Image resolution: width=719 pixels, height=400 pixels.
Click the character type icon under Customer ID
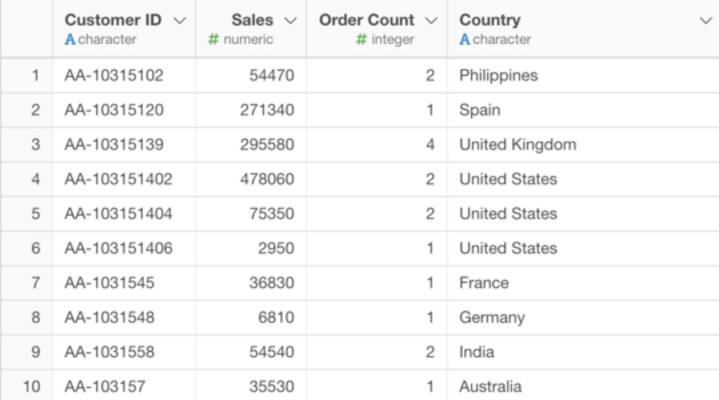[70, 40]
